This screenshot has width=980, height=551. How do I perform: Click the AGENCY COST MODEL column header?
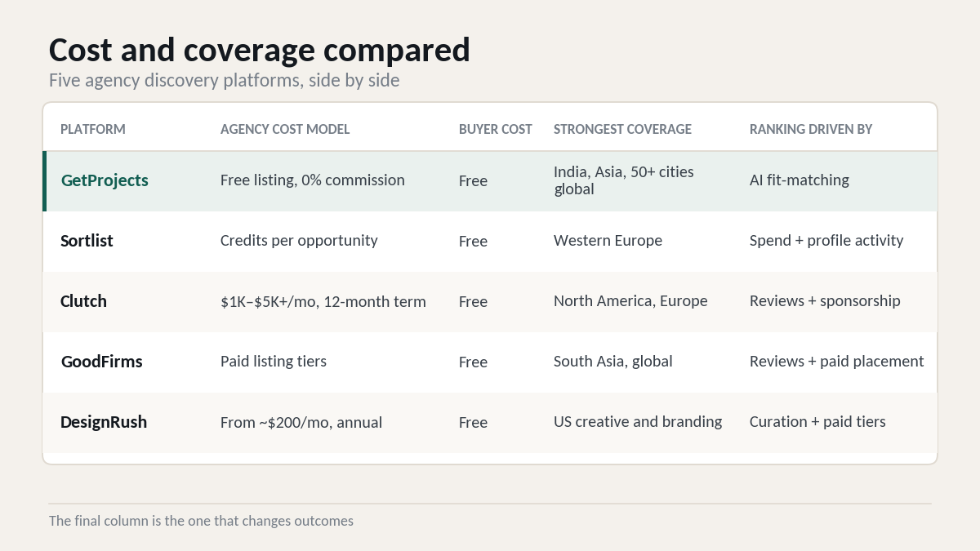tap(285, 129)
